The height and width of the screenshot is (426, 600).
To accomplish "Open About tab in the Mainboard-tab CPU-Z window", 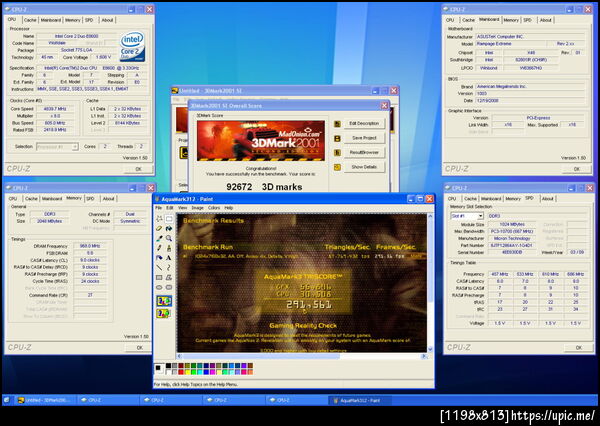I will pyautogui.click(x=546, y=20).
